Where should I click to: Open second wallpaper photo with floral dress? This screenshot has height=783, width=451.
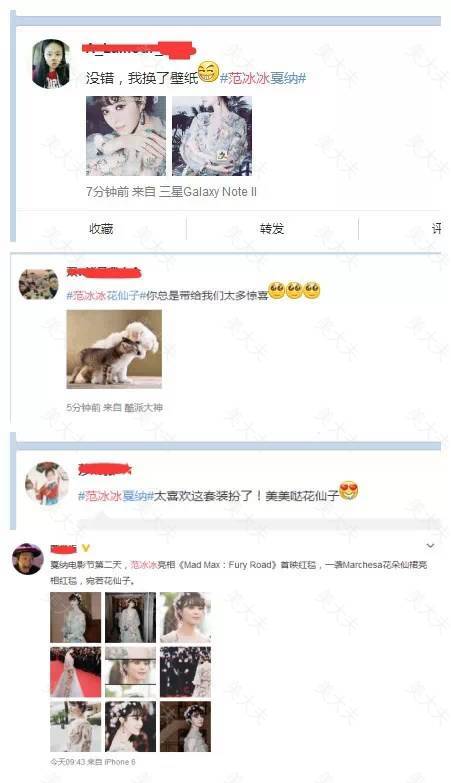212,136
